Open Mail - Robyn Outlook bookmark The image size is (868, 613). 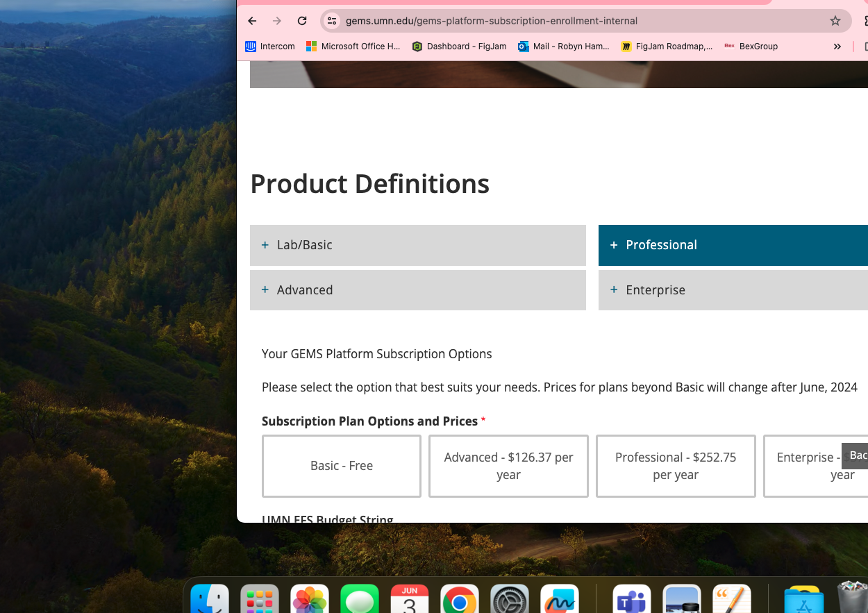point(563,47)
